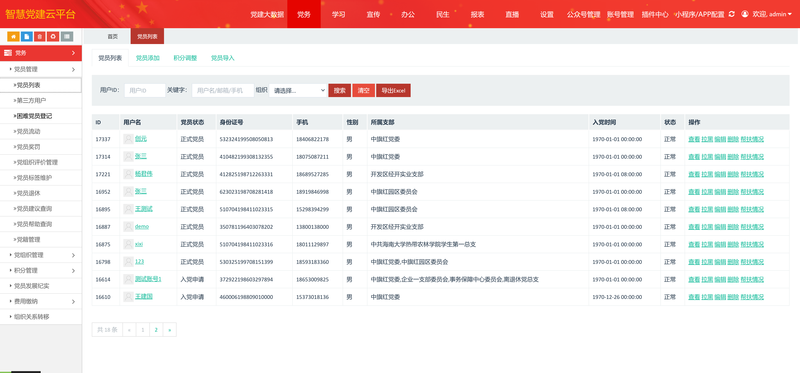Click the blue document shortcut icon
The width and height of the screenshot is (800, 373).
26,36
